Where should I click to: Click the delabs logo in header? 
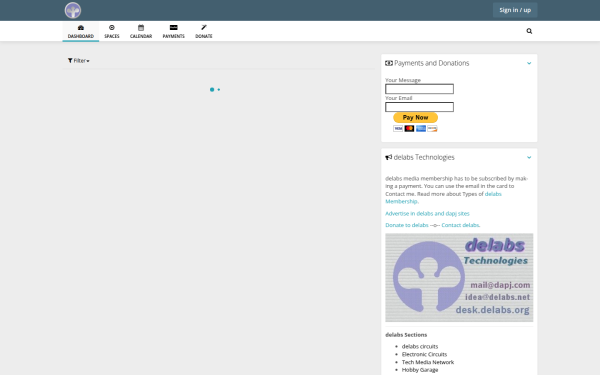[x=73, y=10]
